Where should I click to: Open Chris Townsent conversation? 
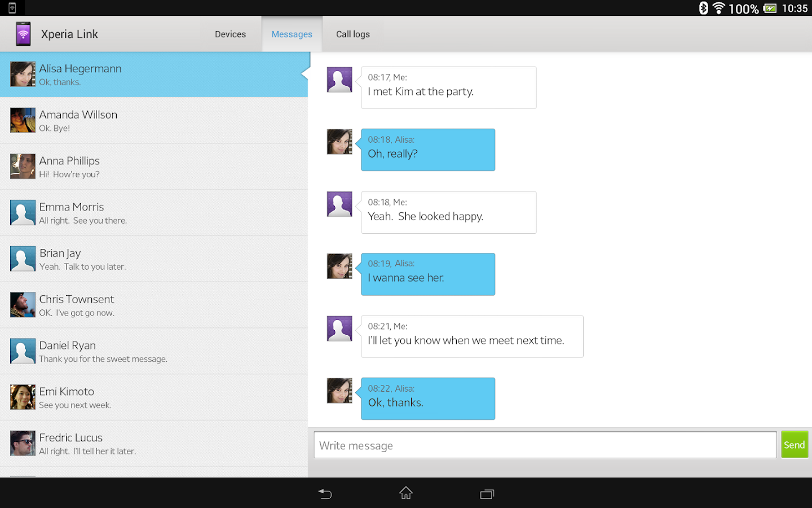click(154, 305)
